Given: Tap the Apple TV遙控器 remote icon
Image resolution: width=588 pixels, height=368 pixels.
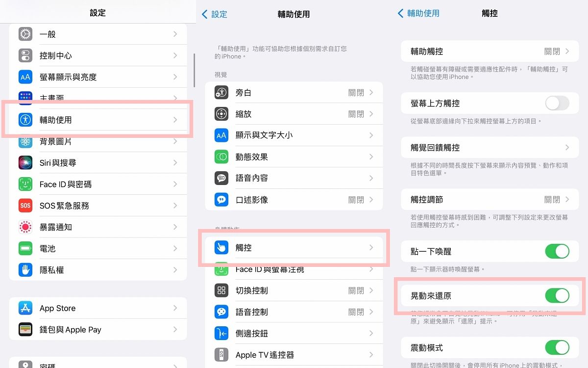Looking at the screenshot, I should 221,355.
